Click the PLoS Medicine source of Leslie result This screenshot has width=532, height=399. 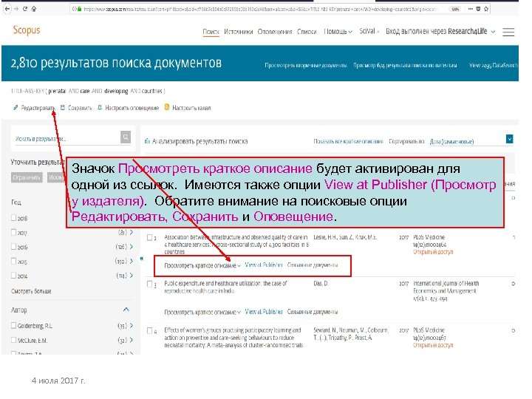[x=429, y=237]
